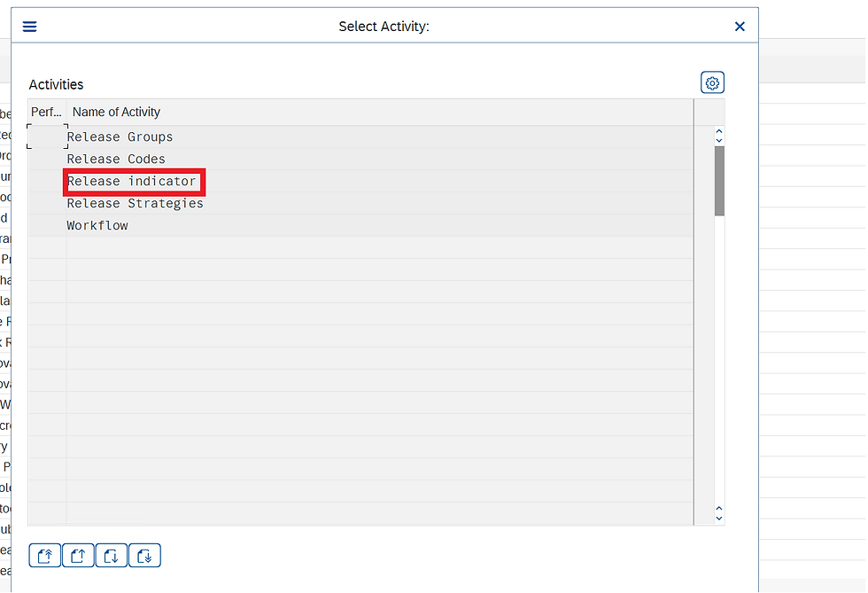Select the Workflow activity
The width and height of the screenshot is (868, 593).
click(97, 225)
